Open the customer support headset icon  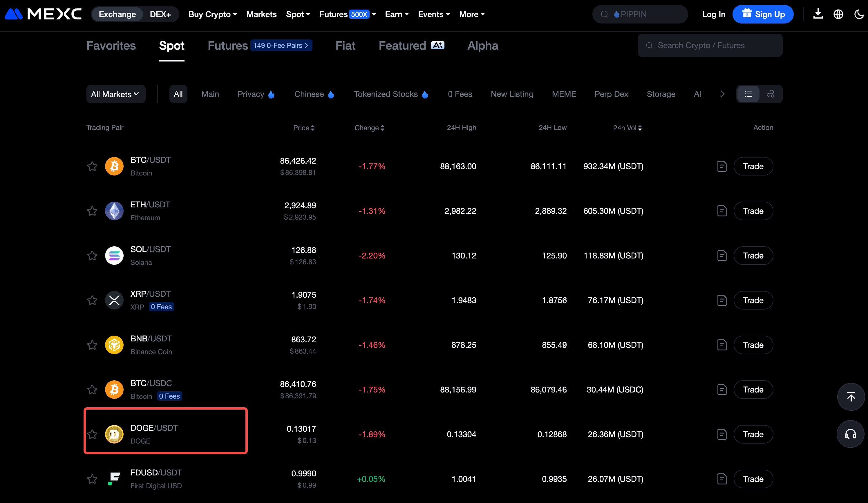pyautogui.click(x=850, y=434)
